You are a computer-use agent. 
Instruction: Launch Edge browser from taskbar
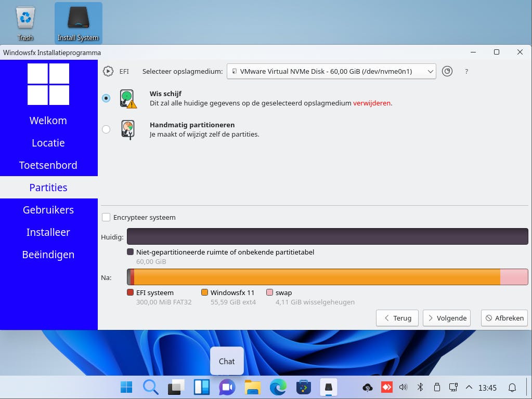point(278,387)
